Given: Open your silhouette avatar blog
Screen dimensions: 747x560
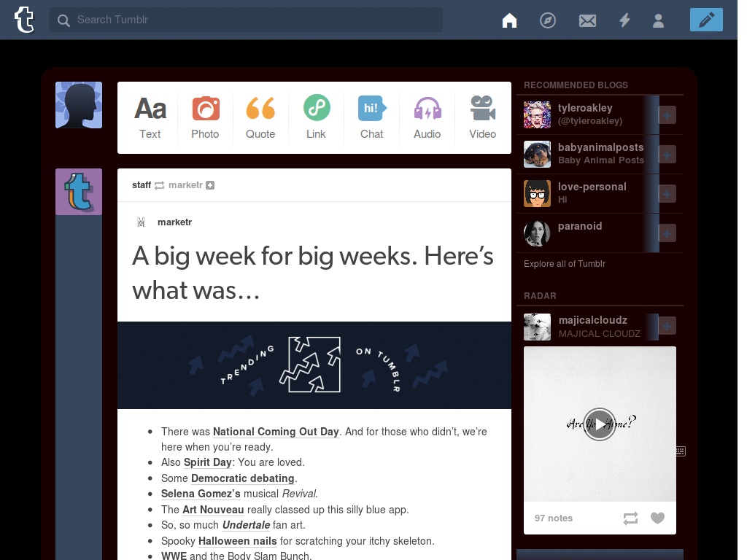Looking at the screenshot, I should click(x=79, y=105).
